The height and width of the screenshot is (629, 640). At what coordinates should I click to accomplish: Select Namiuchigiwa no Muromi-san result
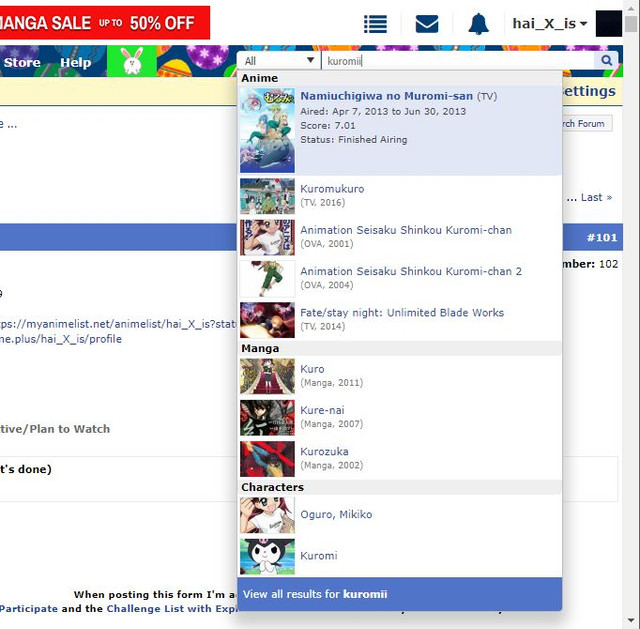point(386,96)
